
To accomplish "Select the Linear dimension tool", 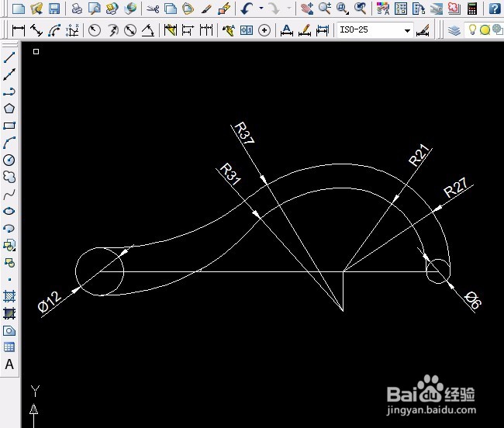I will tap(19, 30).
